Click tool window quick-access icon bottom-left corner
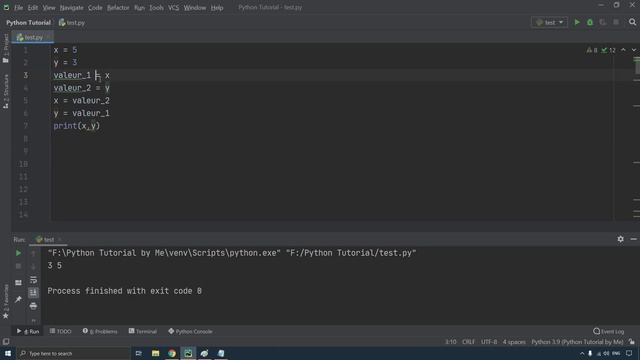The image size is (640, 360). [x=6, y=342]
